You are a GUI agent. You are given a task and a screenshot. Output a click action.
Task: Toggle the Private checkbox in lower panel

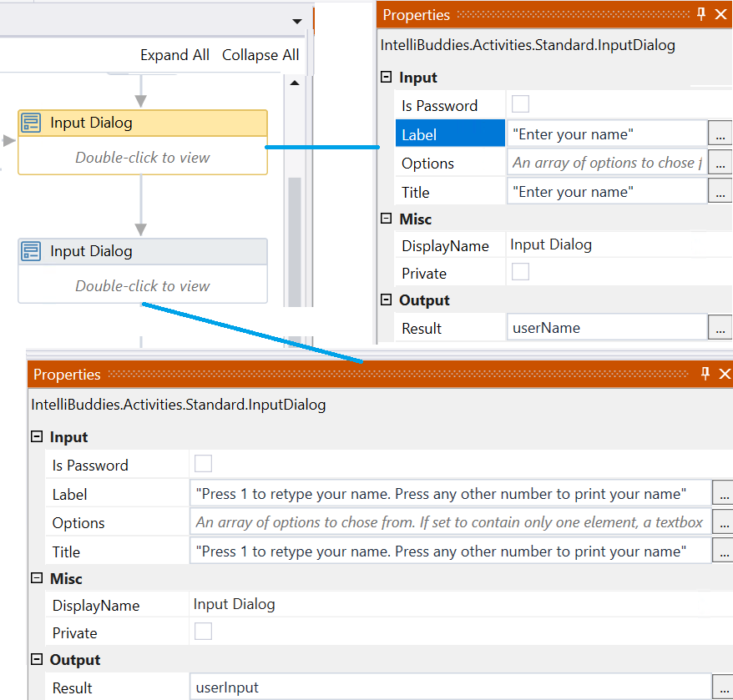[x=203, y=632]
